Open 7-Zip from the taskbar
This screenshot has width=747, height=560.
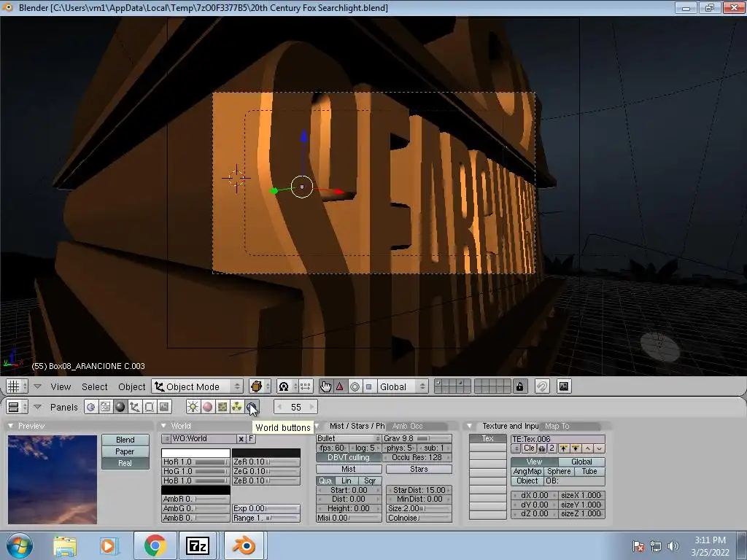click(x=198, y=545)
